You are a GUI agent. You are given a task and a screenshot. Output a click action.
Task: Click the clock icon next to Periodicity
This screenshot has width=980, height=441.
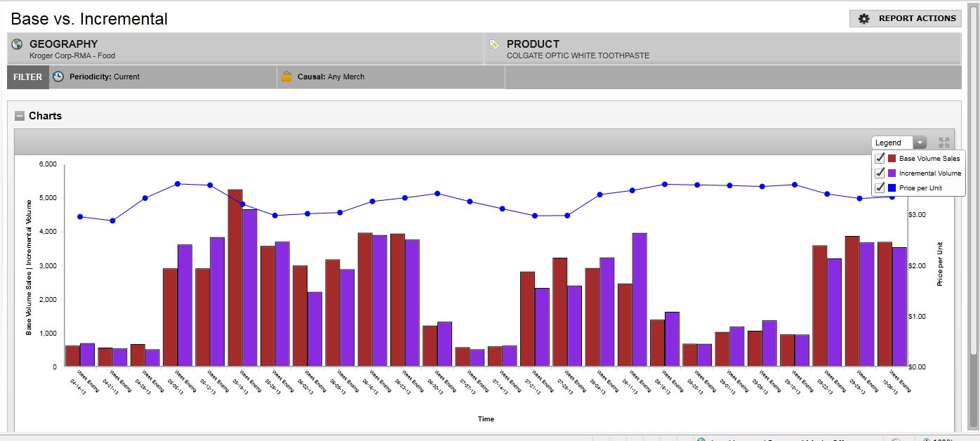pyautogui.click(x=58, y=77)
